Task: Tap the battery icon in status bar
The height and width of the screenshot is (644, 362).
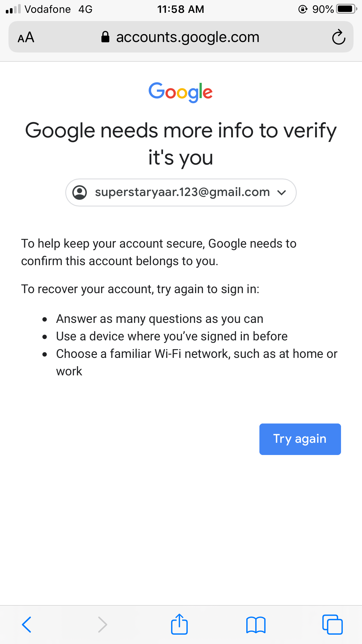Action: pos(346,9)
